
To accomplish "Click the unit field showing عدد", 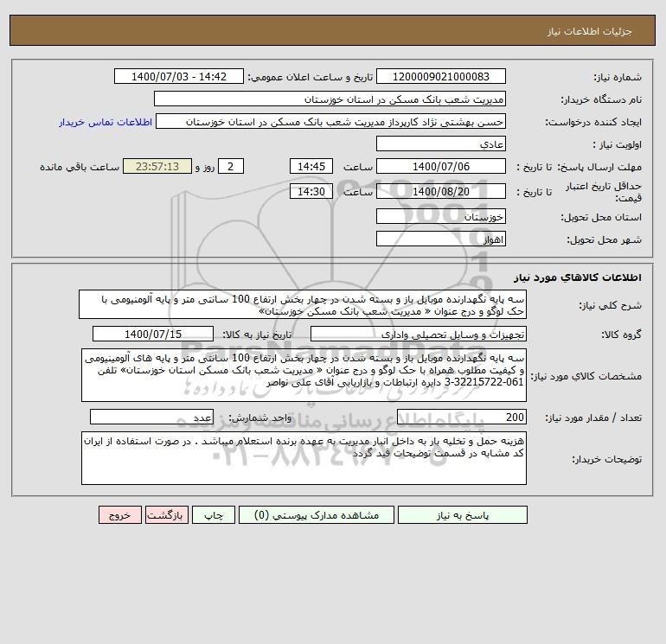I will coord(151,417).
